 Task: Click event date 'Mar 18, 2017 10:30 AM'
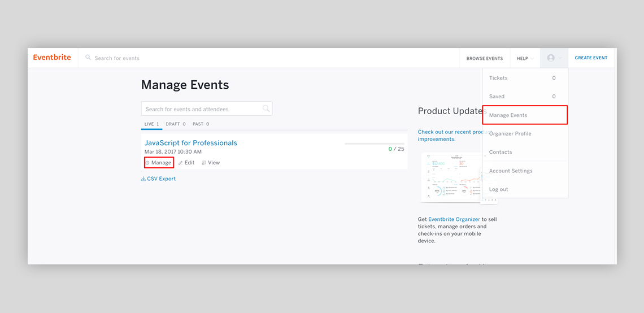point(173,151)
